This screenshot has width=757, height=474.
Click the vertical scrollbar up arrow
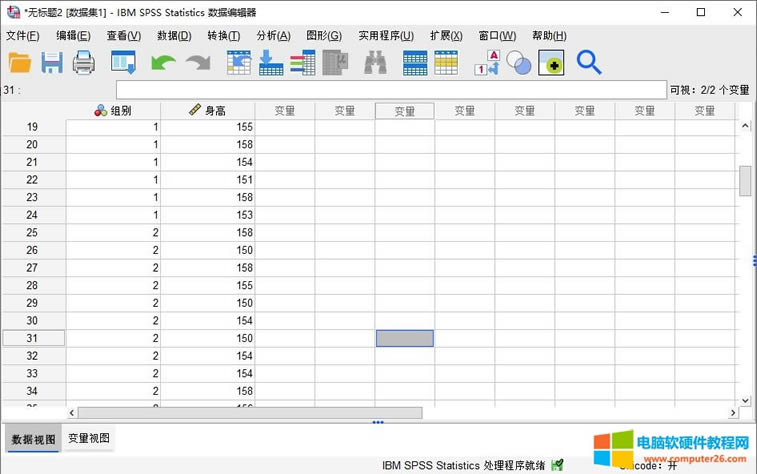point(744,126)
